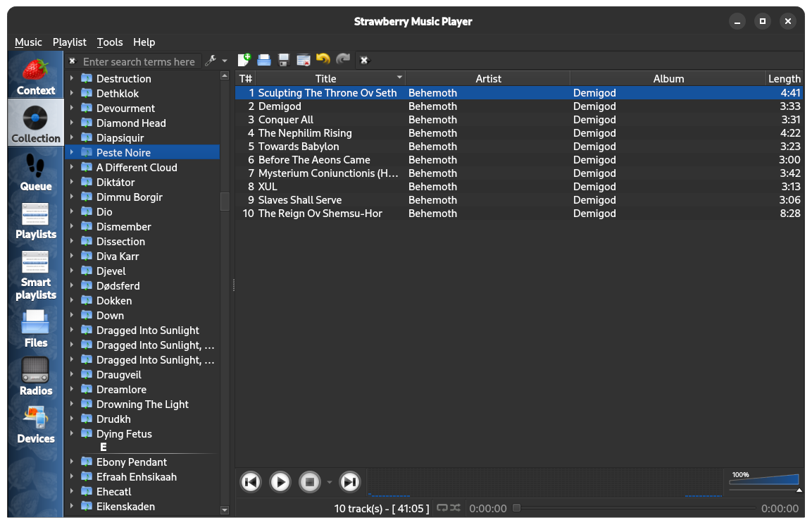The height and width of the screenshot is (525, 812).
Task: Click the save playlist floppy icon
Action: point(284,61)
